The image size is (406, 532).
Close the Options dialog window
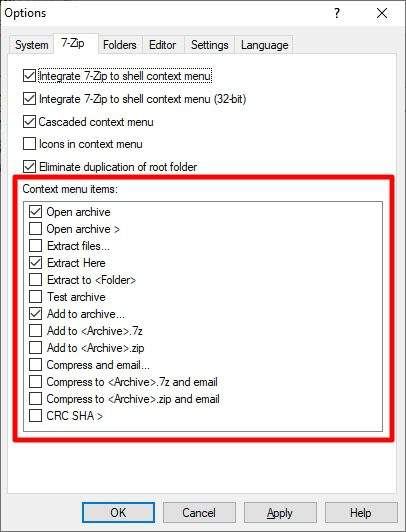coord(382,14)
